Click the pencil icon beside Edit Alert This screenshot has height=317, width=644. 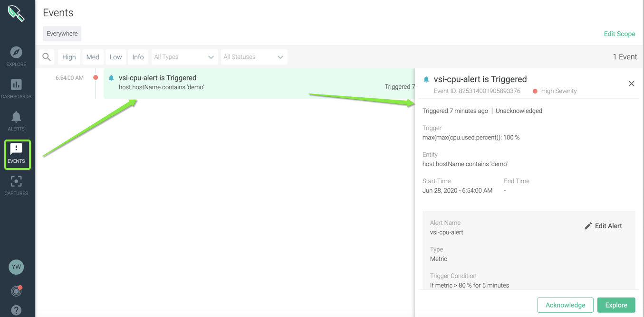coord(588,226)
